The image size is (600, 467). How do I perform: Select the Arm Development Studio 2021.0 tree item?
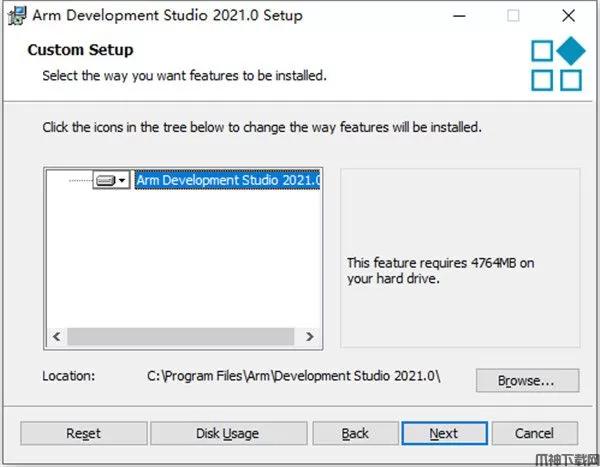pos(227,181)
